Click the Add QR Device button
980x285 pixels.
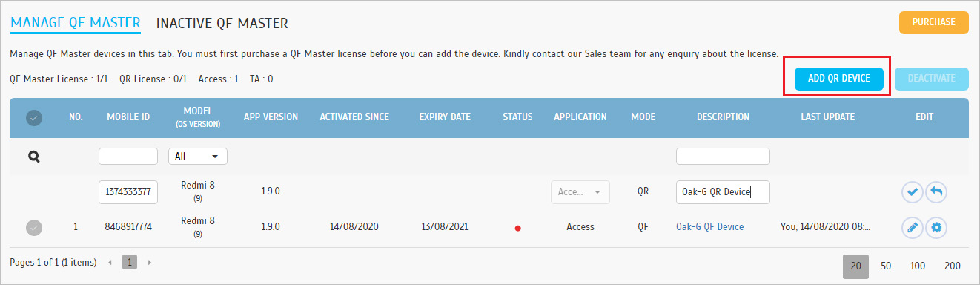tap(838, 78)
